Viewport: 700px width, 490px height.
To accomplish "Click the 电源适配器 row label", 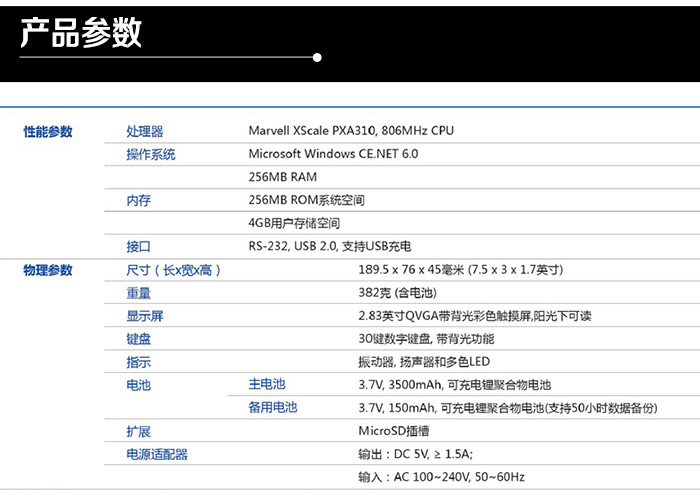I will (156, 454).
